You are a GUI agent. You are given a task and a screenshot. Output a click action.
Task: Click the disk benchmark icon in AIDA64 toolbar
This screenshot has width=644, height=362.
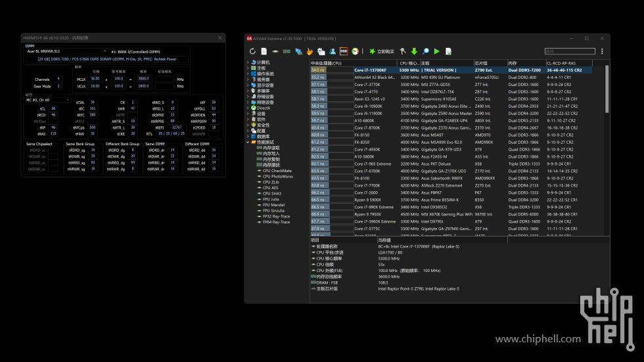(x=275, y=51)
